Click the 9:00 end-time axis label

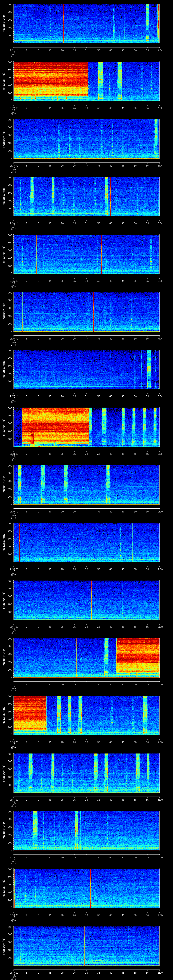click(160, 454)
